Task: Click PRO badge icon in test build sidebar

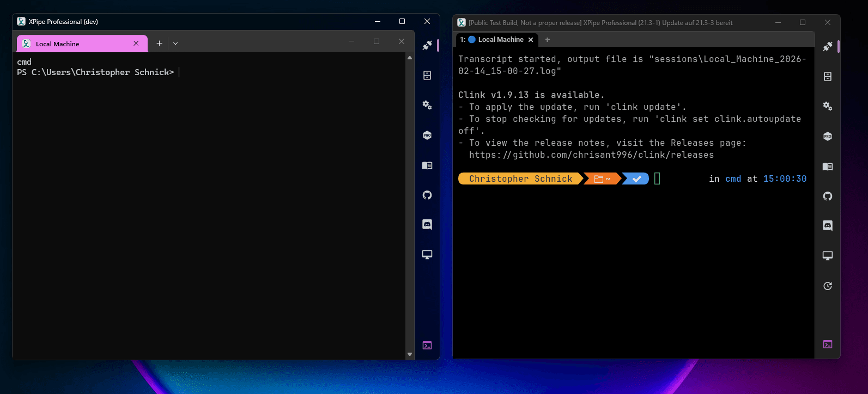Action: coord(827,137)
